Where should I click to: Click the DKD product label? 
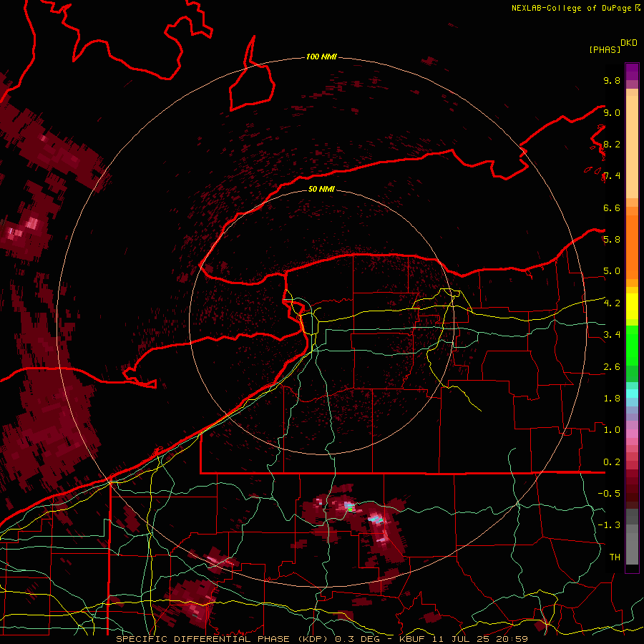click(629, 43)
